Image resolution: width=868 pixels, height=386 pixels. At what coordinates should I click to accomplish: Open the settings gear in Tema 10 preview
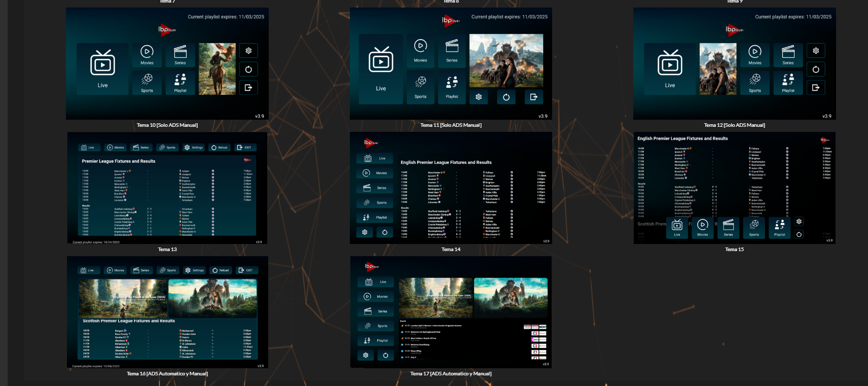[248, 51]
